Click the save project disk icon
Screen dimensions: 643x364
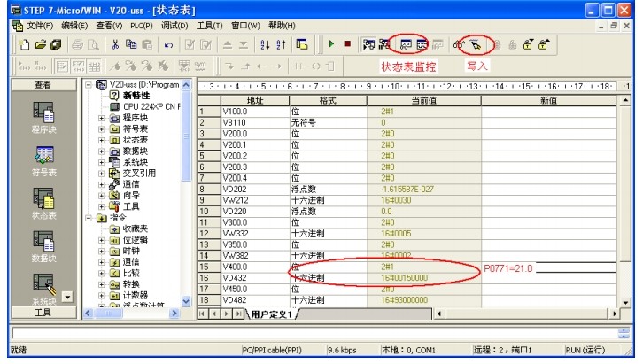tap(56, 44)
